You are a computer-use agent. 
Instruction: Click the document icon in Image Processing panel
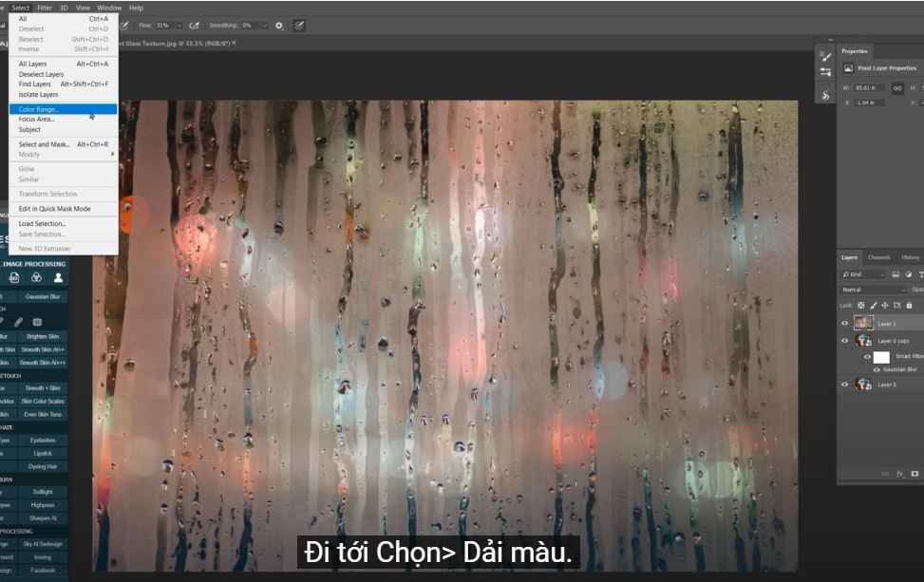[14, 277]
